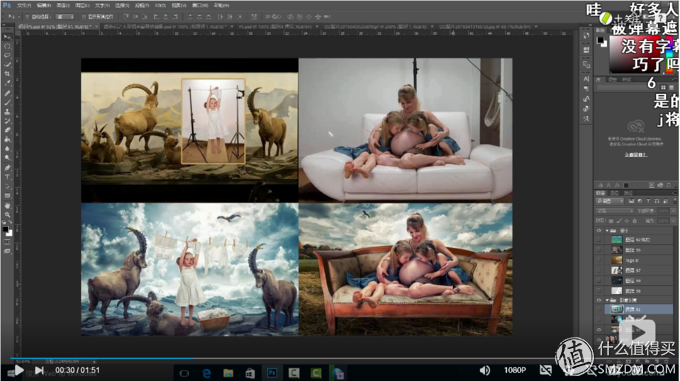Choose the Clone Stamp tool
The height and width of the screenshot is (381, 680).
click(x=7, y=111)
